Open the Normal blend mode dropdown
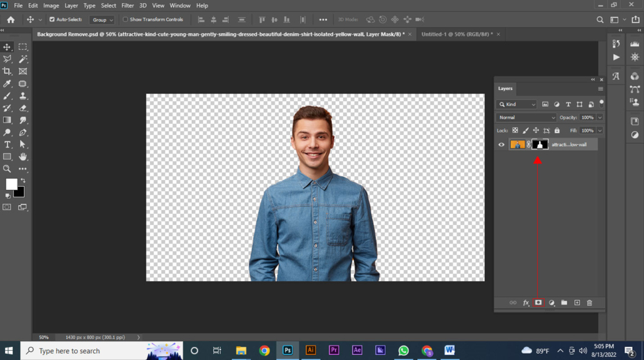Image resolution: width=644 pixels, height=360 pixels. coord(526,117)
